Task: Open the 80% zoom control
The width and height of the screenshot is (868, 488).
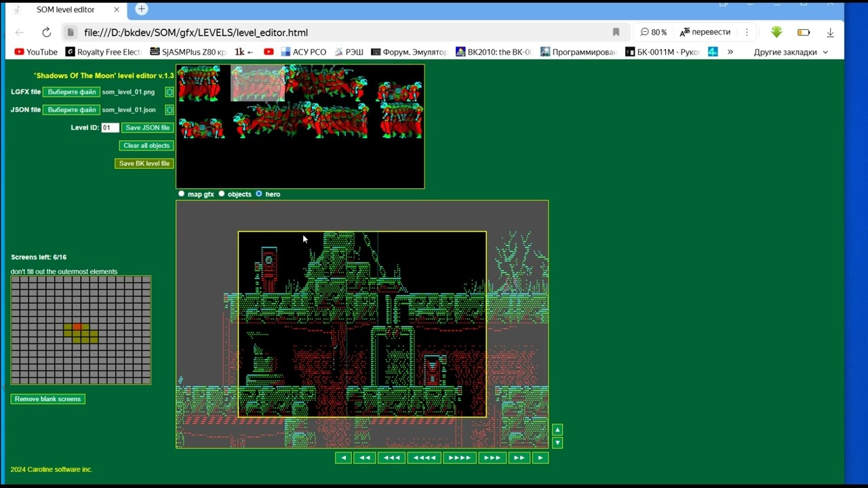Action: coord(654,33)
